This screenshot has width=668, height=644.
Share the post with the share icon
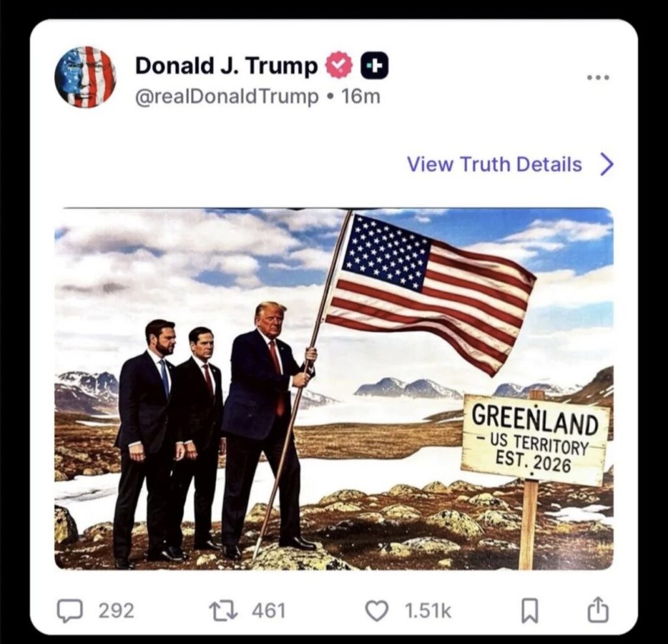pyautogui.click(x=598, y=610)
